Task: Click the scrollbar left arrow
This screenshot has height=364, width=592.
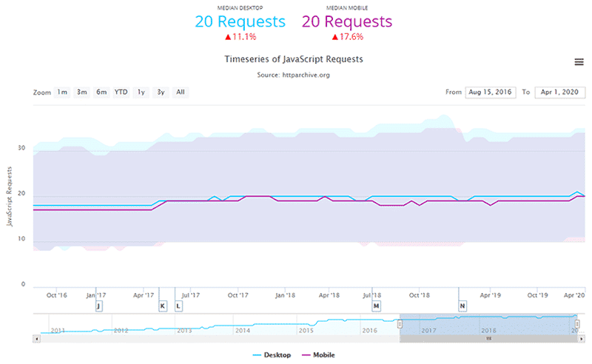Action: coord(36,338)
